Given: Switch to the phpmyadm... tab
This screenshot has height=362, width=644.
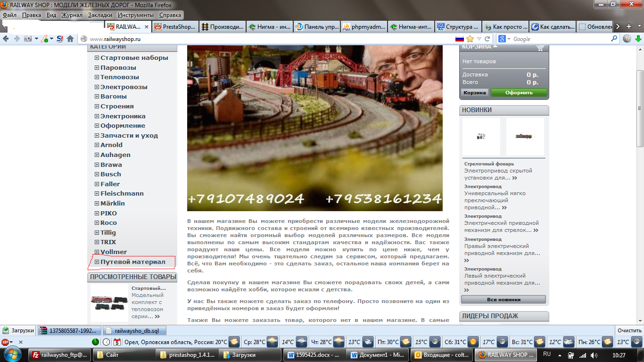Looking at the screenshot, I should [x=363, y=27].
